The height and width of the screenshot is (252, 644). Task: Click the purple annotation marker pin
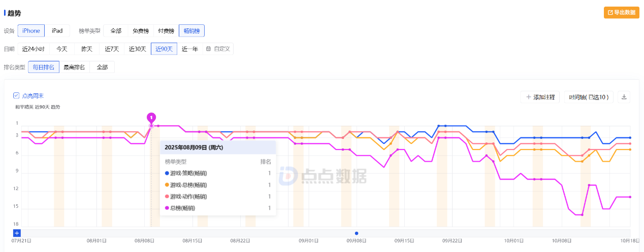point(151,118)
